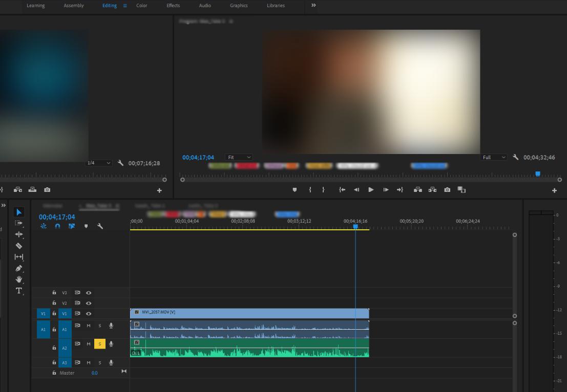Select the Slip tool

tap(19, 257)
